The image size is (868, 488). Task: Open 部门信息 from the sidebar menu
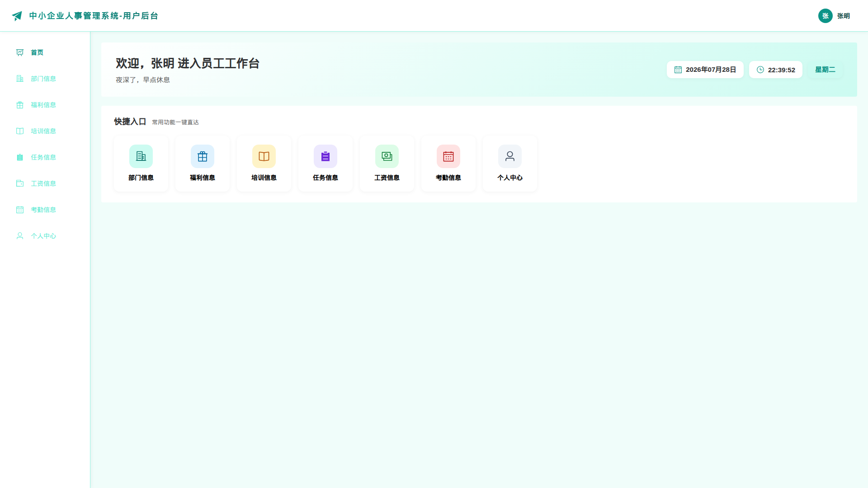(45, 79)
